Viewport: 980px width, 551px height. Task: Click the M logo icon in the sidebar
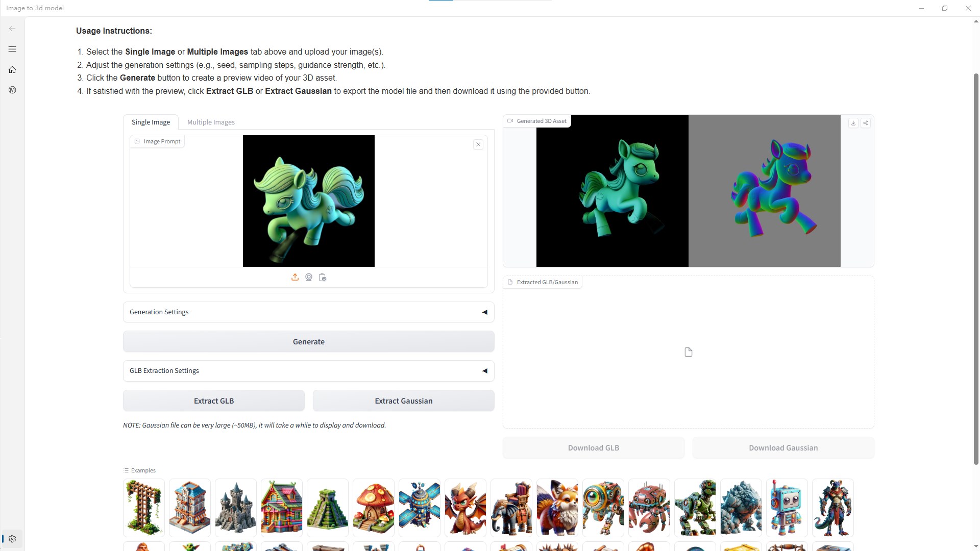[12, 90]
